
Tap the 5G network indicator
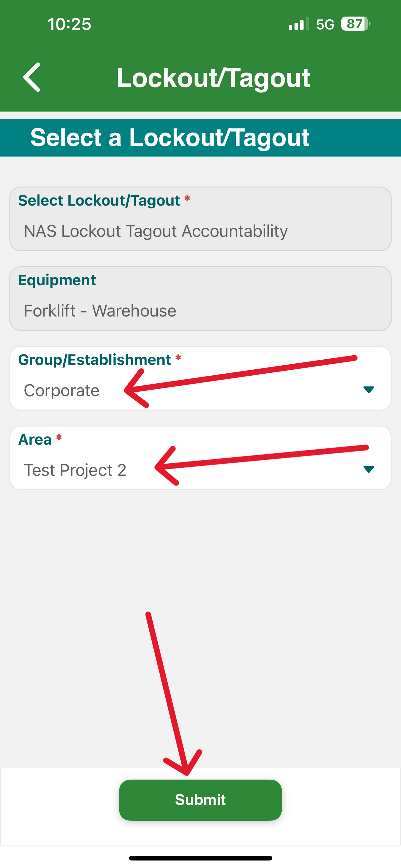click(x=325, y=24)
